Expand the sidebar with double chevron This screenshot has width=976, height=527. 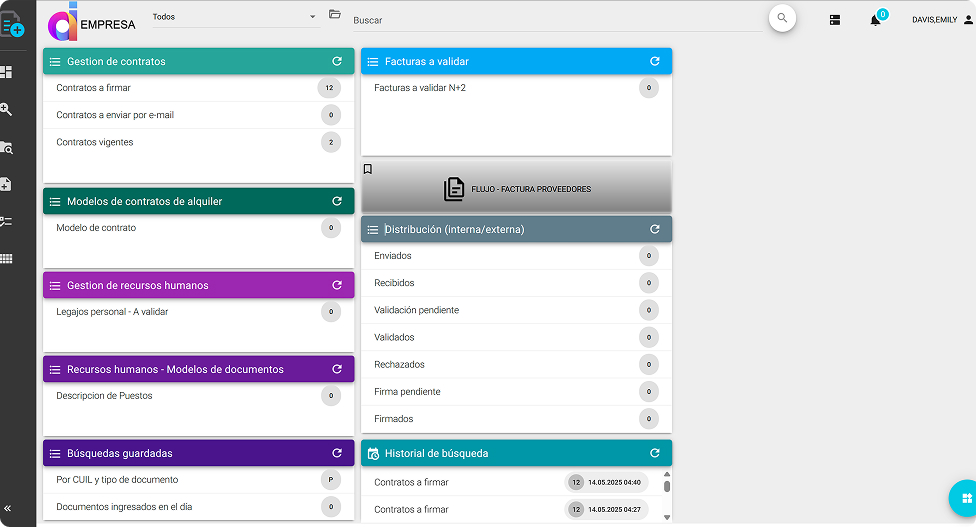pos(8,508)
